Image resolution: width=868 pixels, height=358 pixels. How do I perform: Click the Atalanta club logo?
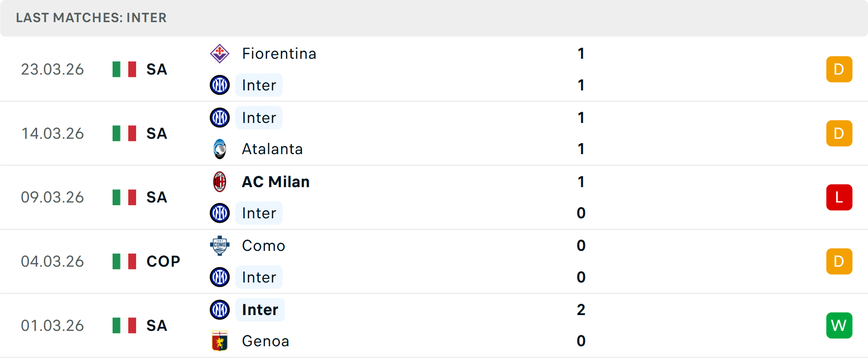[x=220, y=149]
